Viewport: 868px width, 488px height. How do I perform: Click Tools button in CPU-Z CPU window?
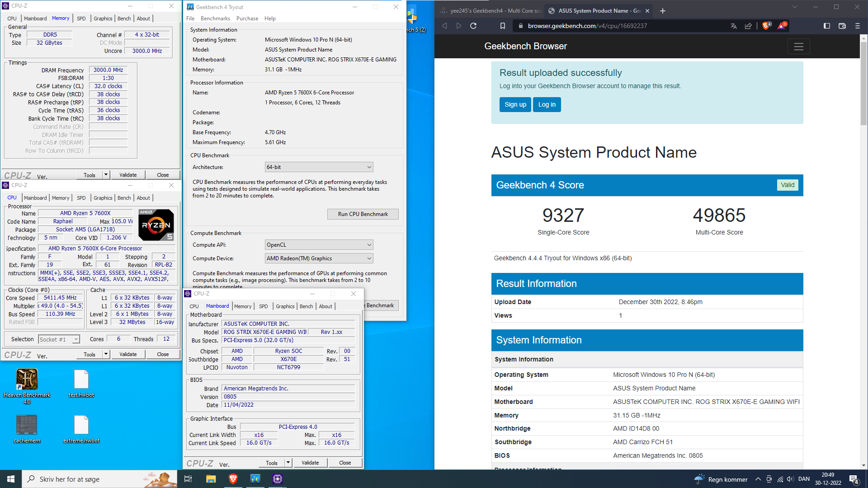90,354
